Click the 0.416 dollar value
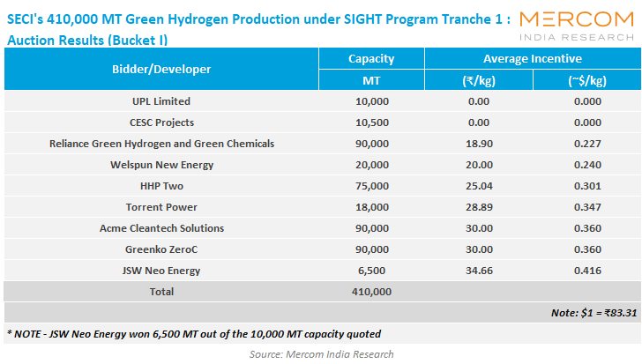This screenshot has width=642, height=364. 587,271
